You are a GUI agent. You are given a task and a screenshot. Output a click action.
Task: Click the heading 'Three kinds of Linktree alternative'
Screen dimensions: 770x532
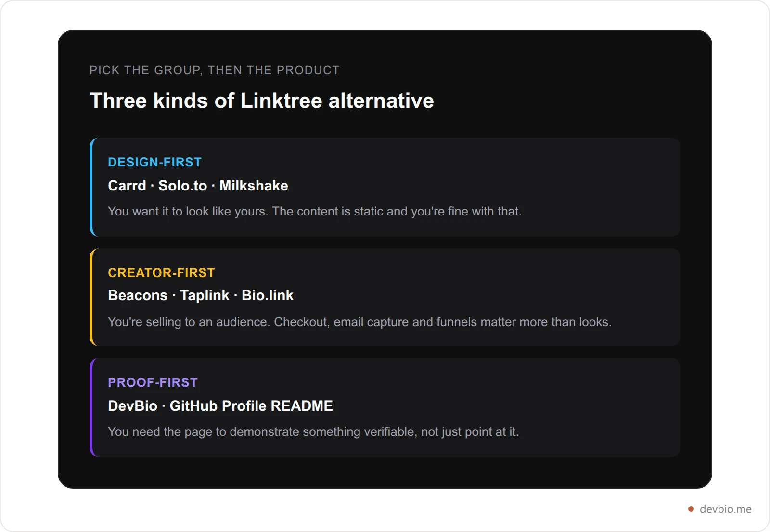[x=262, y=101]
